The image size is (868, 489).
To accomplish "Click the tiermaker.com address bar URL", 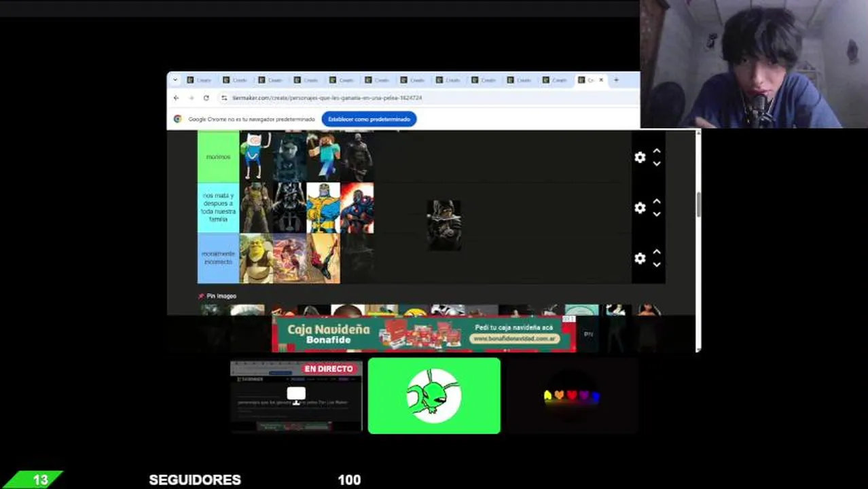I will click(327, 98).
